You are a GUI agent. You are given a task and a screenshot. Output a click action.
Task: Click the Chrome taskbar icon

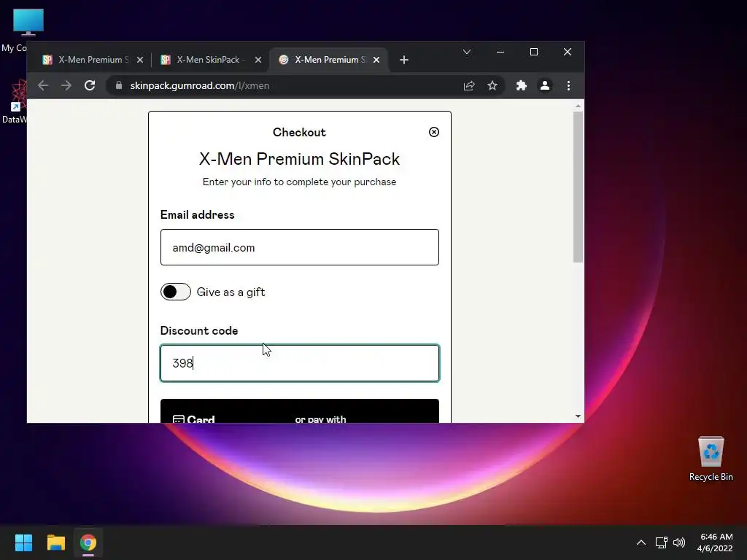(88, 542)
